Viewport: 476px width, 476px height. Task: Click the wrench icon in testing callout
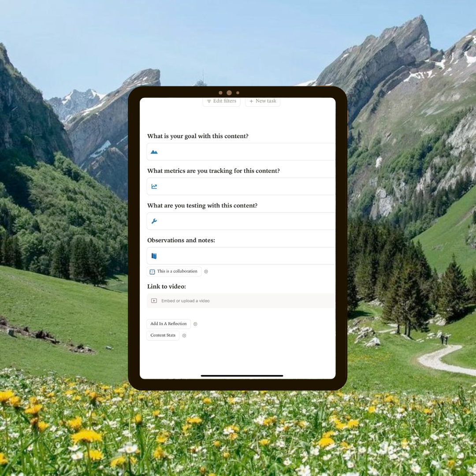(154, 221)
